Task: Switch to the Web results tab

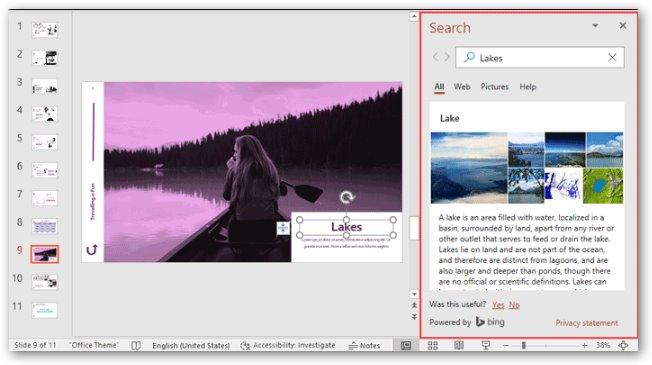Action: [462, 87]
